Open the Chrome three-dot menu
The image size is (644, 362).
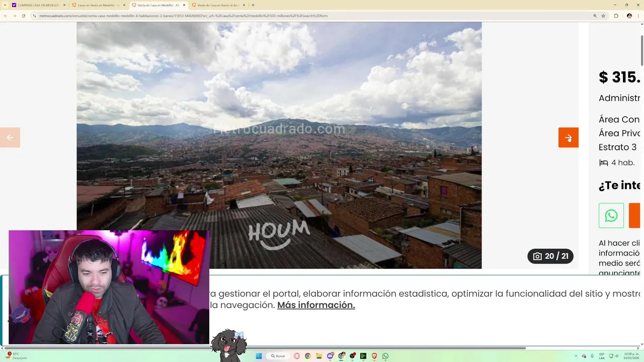pos(638,16)
